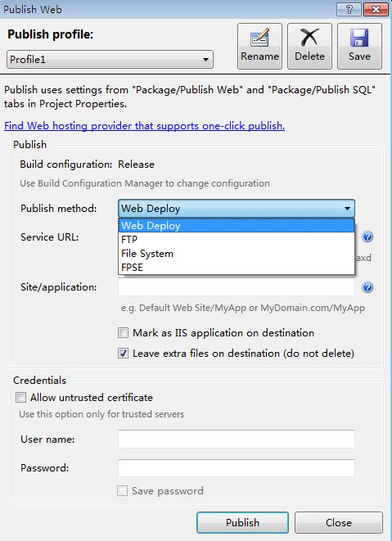
Task: Uncheck Leave extra files on destination
Action: click(124, 354)
